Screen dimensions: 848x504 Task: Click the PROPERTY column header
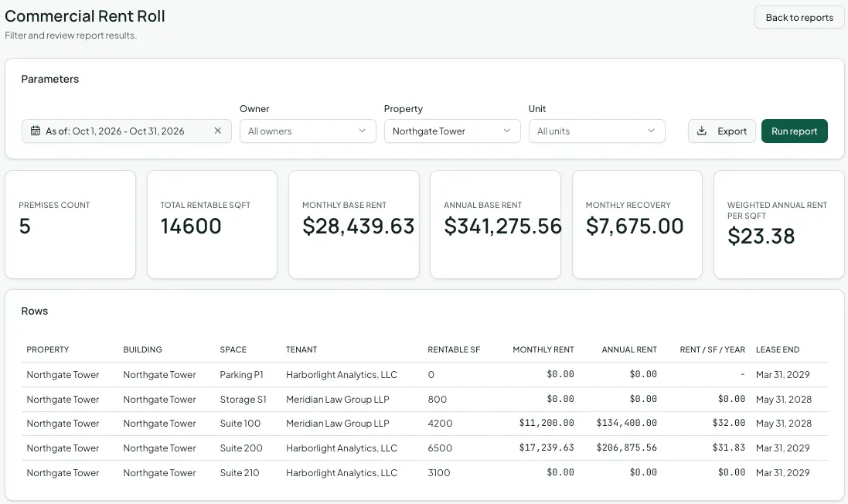(48, 349)
